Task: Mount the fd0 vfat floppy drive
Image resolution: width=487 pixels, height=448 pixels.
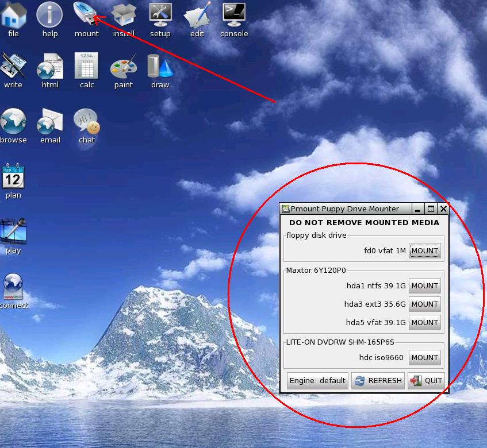Action: [x=424, y=250]
